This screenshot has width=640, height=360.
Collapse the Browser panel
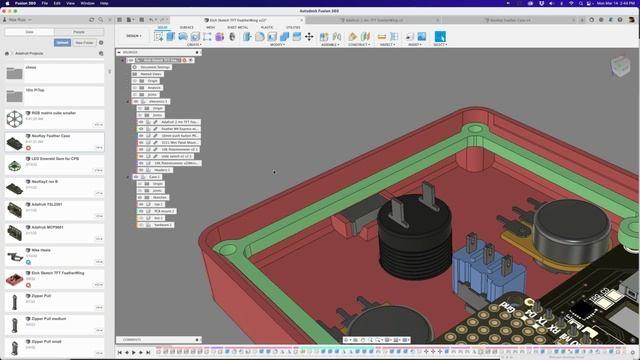click(119, 52)
